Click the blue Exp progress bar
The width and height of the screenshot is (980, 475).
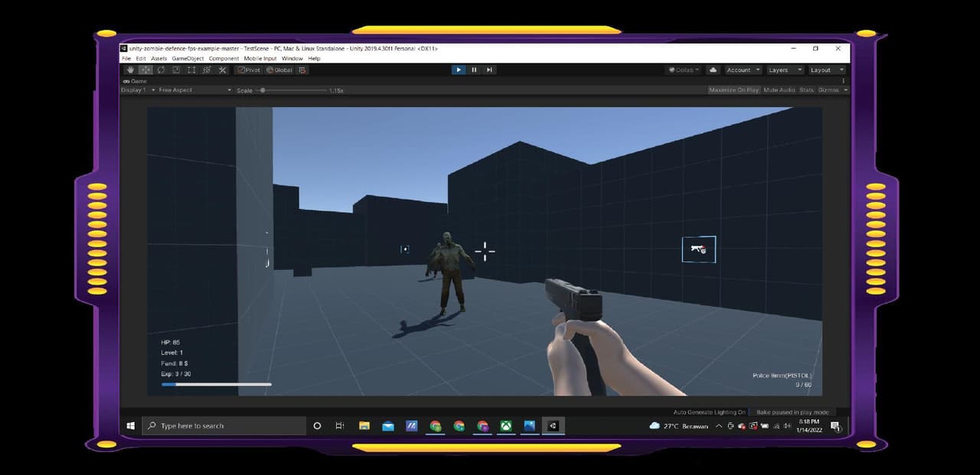[x=216, y=385]
